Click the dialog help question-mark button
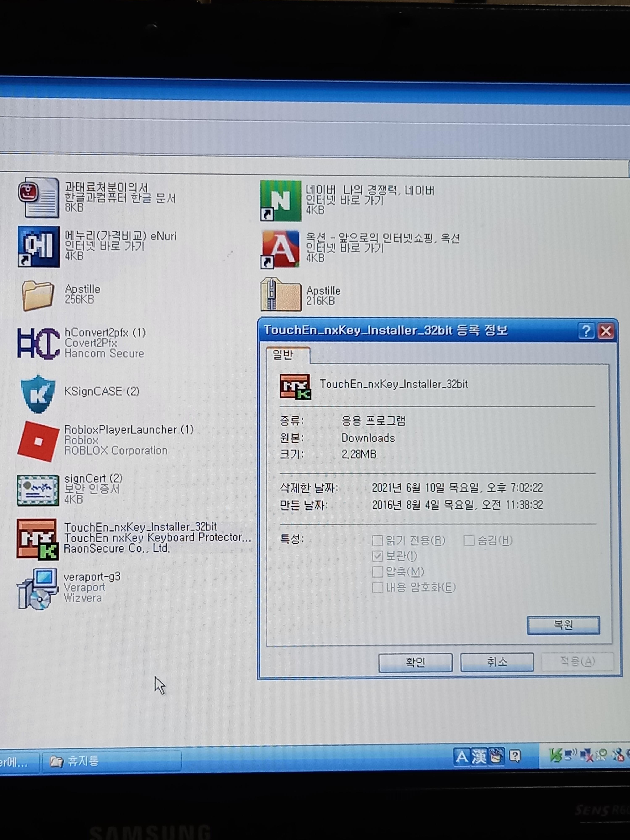630x840 pixels. click(x=586, y=331)
